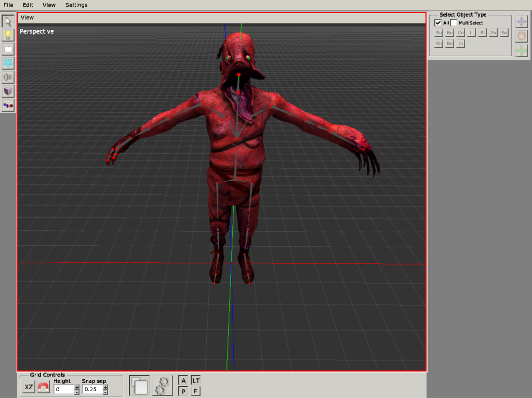Open the File menu

tap(8, 5)
